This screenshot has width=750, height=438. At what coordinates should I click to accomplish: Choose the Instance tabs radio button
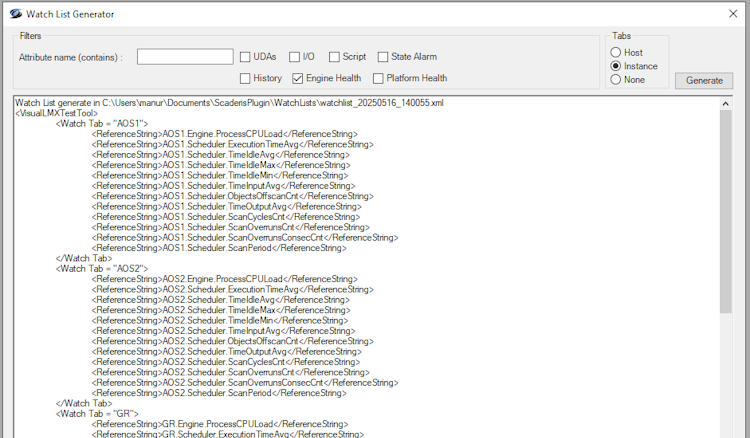point(616,66)
